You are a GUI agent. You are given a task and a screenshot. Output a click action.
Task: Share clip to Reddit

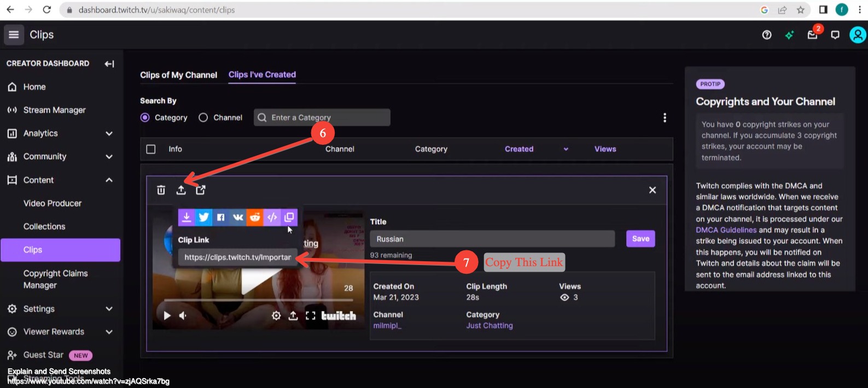(x=255, y=217)
